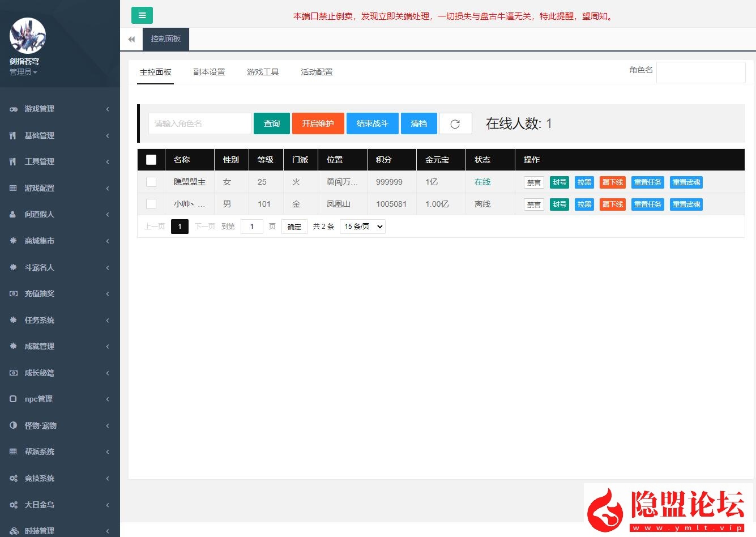Image resolution: width=756 pixels, height=537 pixels.
Task: Check the checkbox for 小帅 row
Action: tap(151, 204)
